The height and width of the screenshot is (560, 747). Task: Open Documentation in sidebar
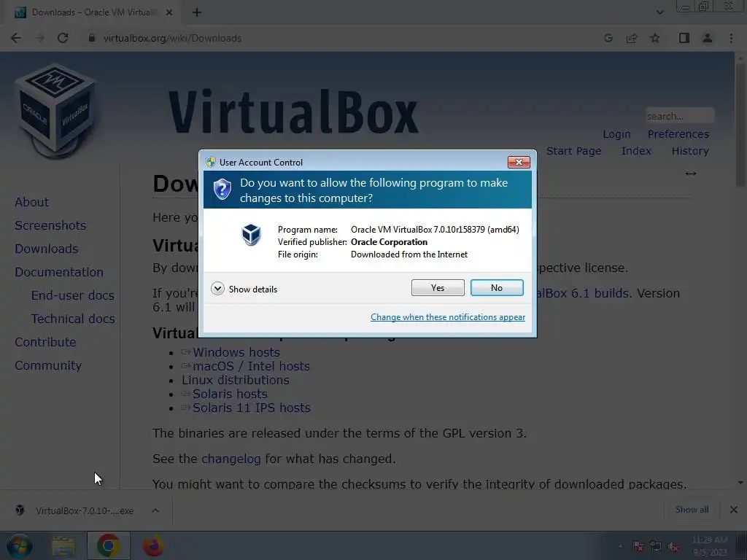pyautogui.click(x=59, y=272)
